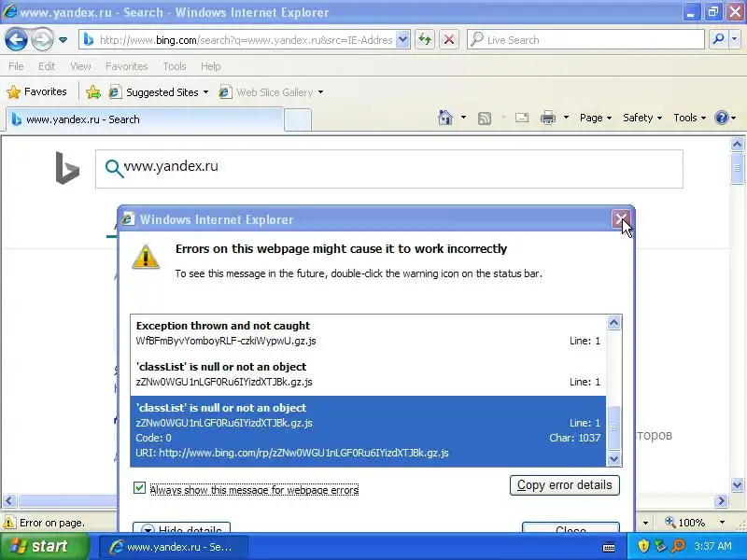Click the yellow warning triangle icon
747x560 pixels.
click(146, 256)
